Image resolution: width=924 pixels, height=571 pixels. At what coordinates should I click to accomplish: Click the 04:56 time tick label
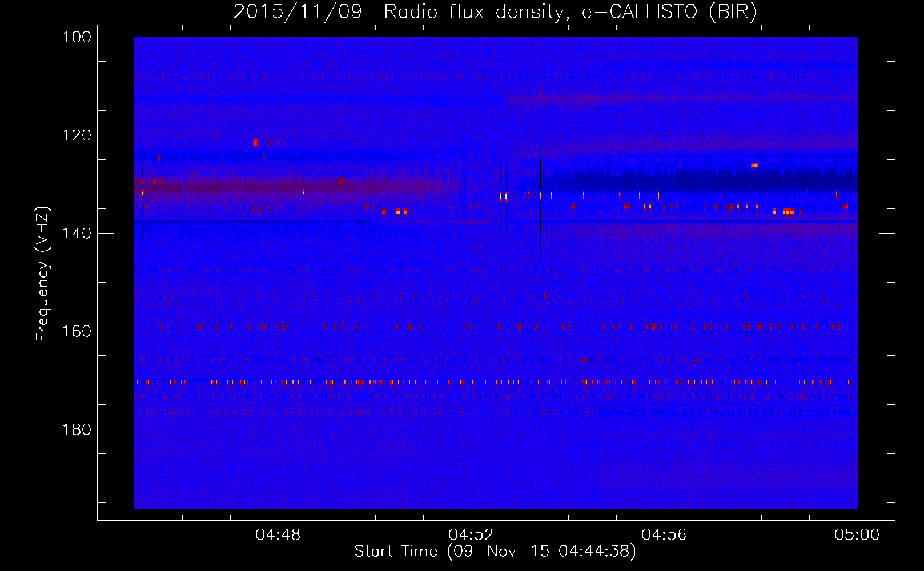pos(664,535)
